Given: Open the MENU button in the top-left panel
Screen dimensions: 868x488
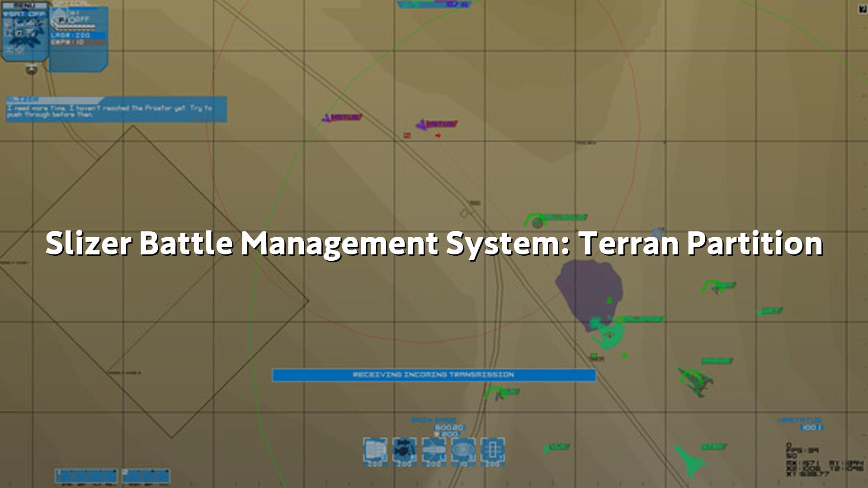Looking at the screenshot, I should coord(25,5).
